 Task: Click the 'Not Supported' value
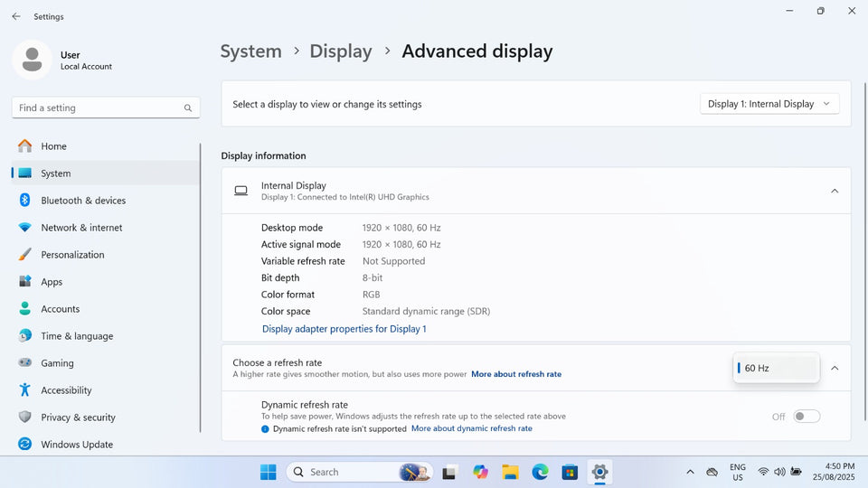[393, 261]
